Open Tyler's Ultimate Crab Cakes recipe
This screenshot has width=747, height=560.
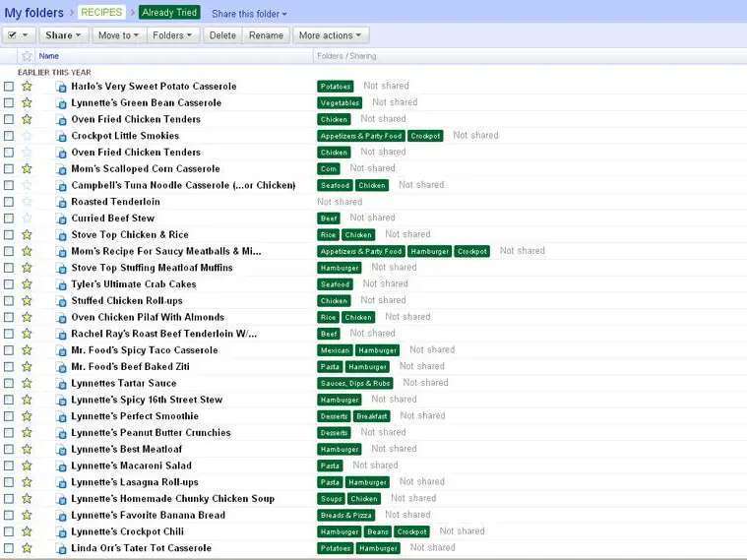pos(134,284)
